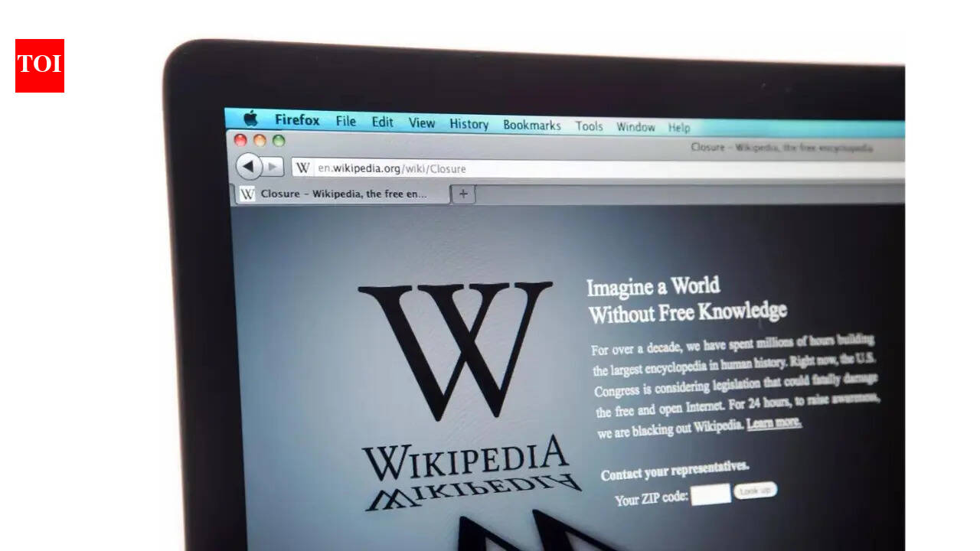Open the Edit menu
Viewport: 980px width, 551px height.
(x=382, y=122)
